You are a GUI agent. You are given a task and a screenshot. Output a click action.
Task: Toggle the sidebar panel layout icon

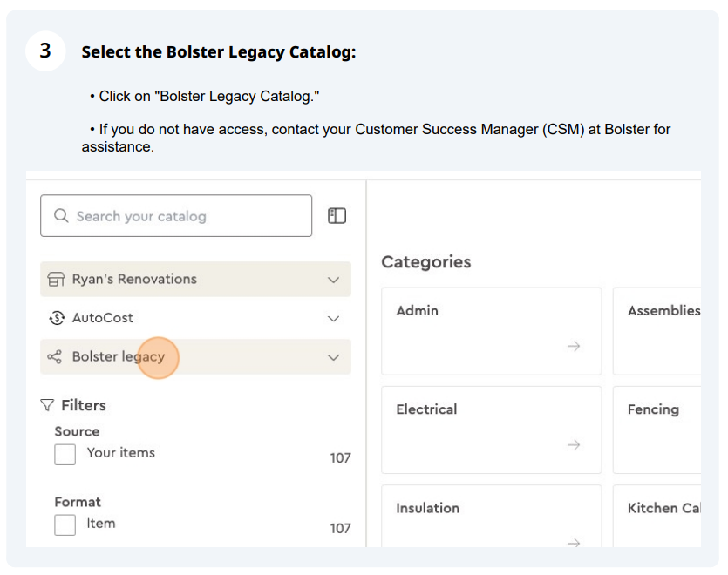(337, 216)
